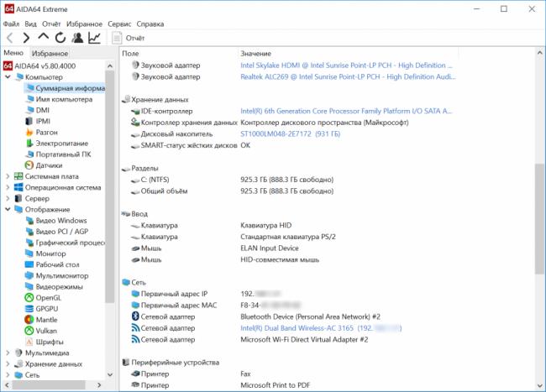Screen dimensions: 546x392
Task: Select the Имя компьютера icon item
Action: coord(30,99)
